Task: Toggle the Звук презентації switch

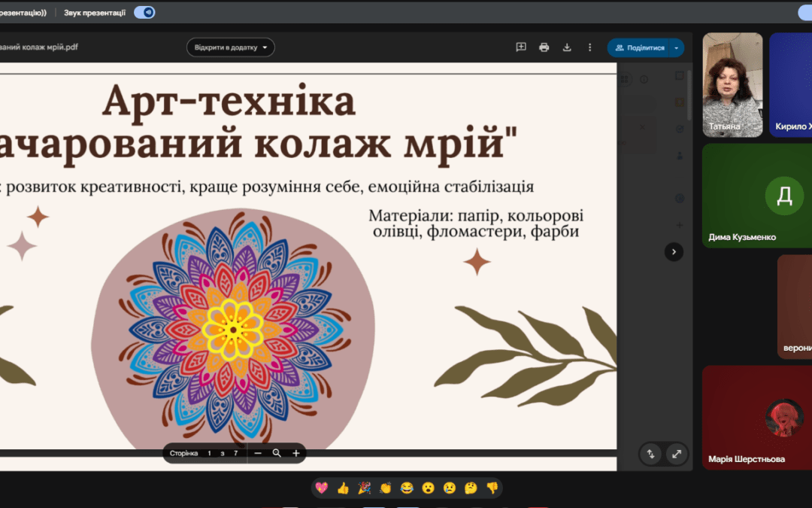Action: point(144,13)
